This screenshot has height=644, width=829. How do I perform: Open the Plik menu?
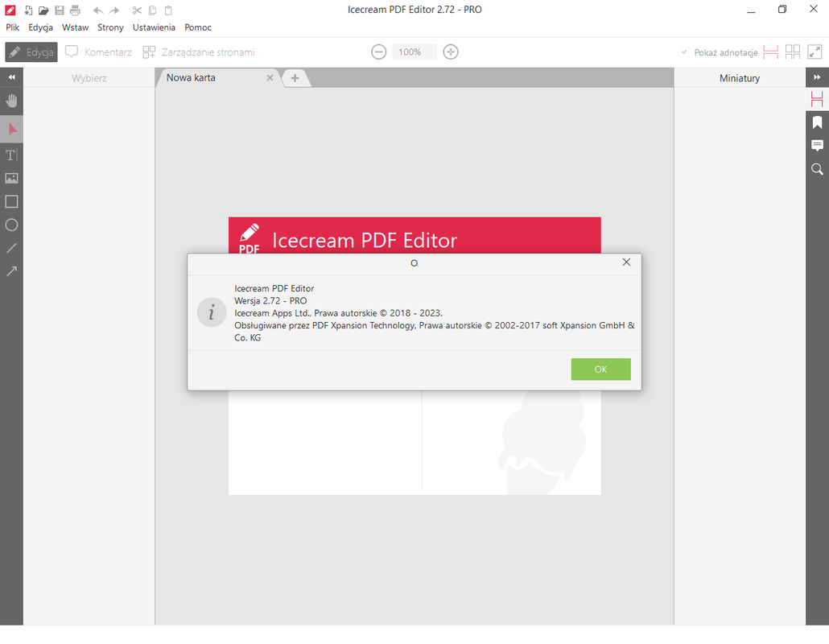click(x=13, y=27)
